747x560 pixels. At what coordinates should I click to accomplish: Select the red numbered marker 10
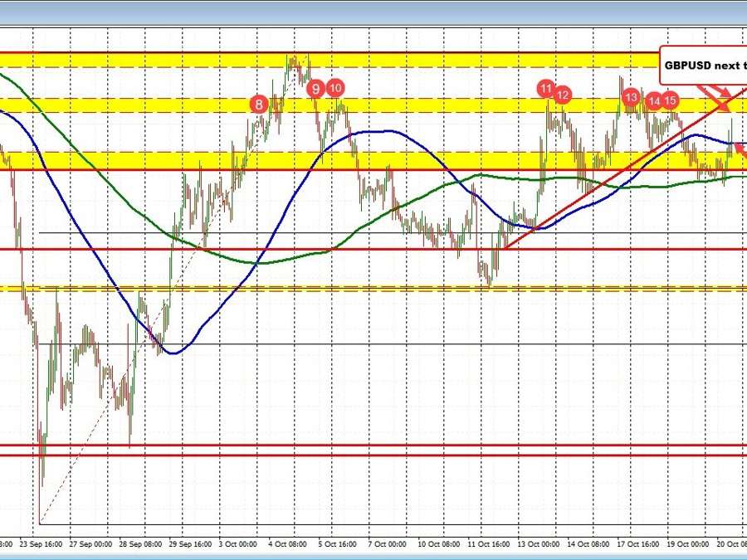tap(334, 87)
